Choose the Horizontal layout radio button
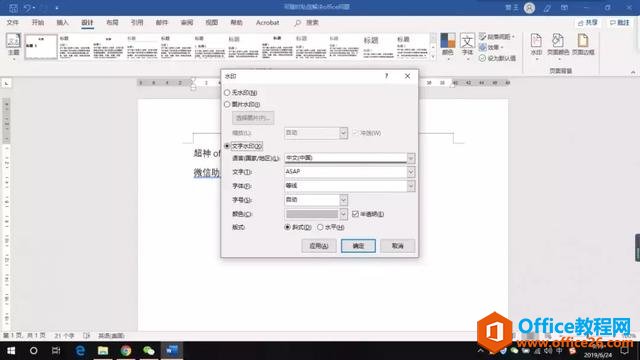 click(x=320, y=227)
